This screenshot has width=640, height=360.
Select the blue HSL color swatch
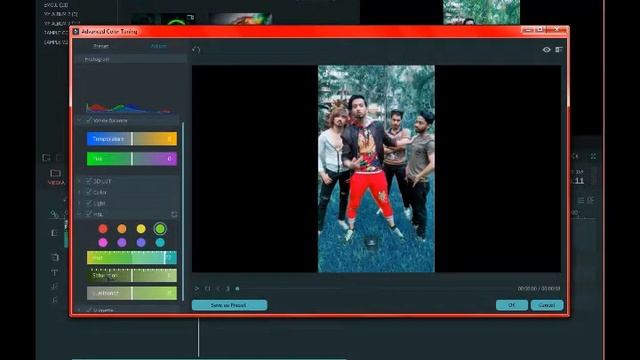(141, 242)
